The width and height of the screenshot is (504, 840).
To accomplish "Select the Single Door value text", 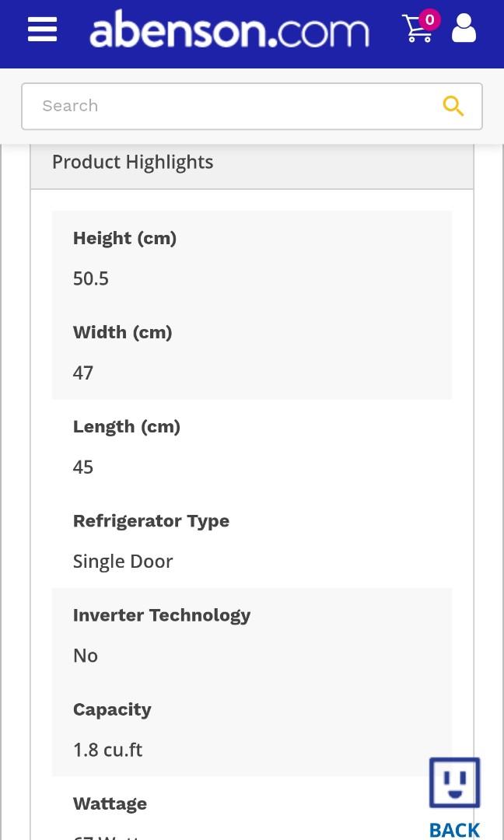I will click(x=123, y=562).
